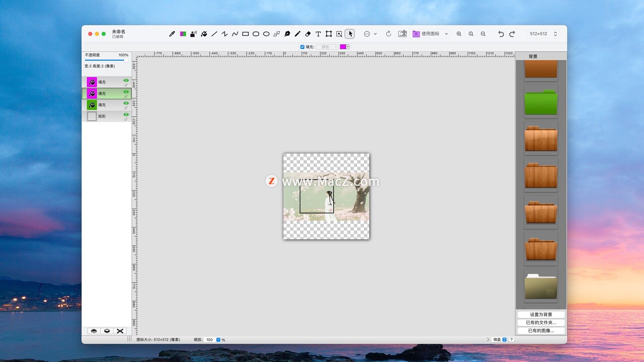The width and height of the screenshot is (644, 362).
Task: Select the 矩形 layer row
Action: [x=107, y=116]
